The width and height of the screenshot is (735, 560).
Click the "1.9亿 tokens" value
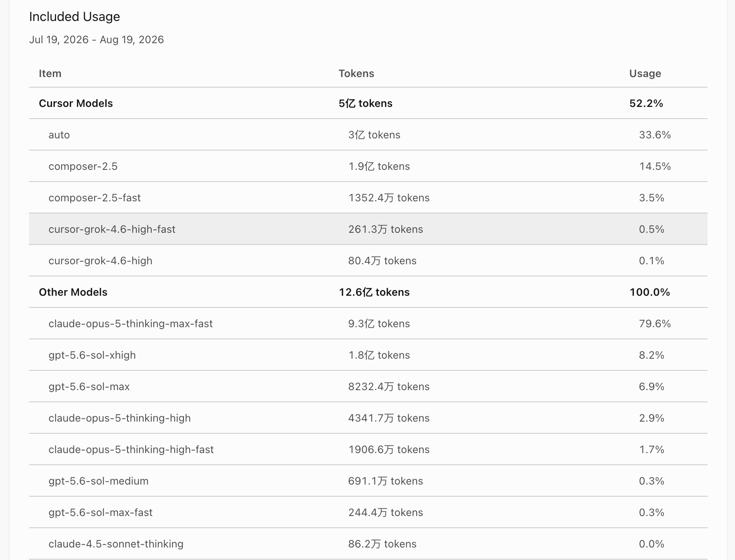coord(379,166)
